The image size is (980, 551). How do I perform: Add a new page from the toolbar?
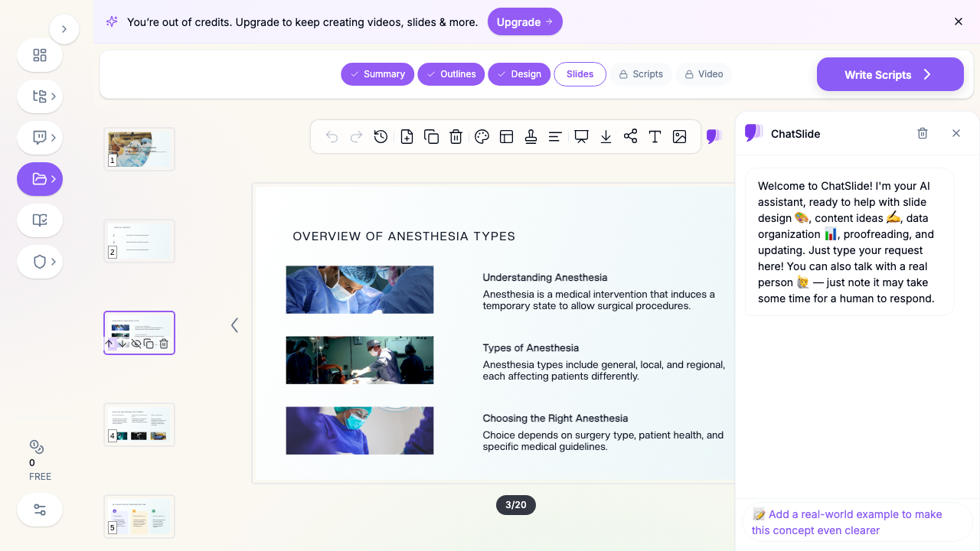tap(407, 137)
